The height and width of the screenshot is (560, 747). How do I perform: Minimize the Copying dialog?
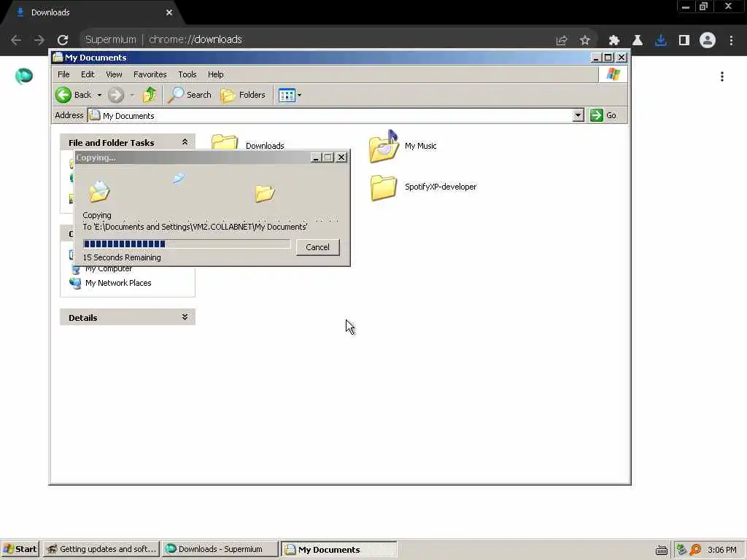pyautogui.click(x=315, y=157)
